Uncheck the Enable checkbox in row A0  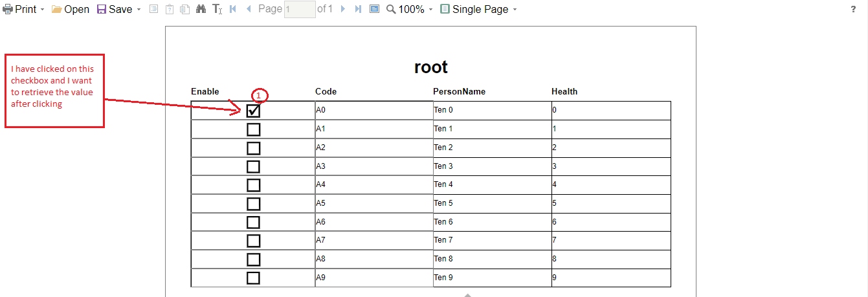pyautogui.click(x=253, y=111)
